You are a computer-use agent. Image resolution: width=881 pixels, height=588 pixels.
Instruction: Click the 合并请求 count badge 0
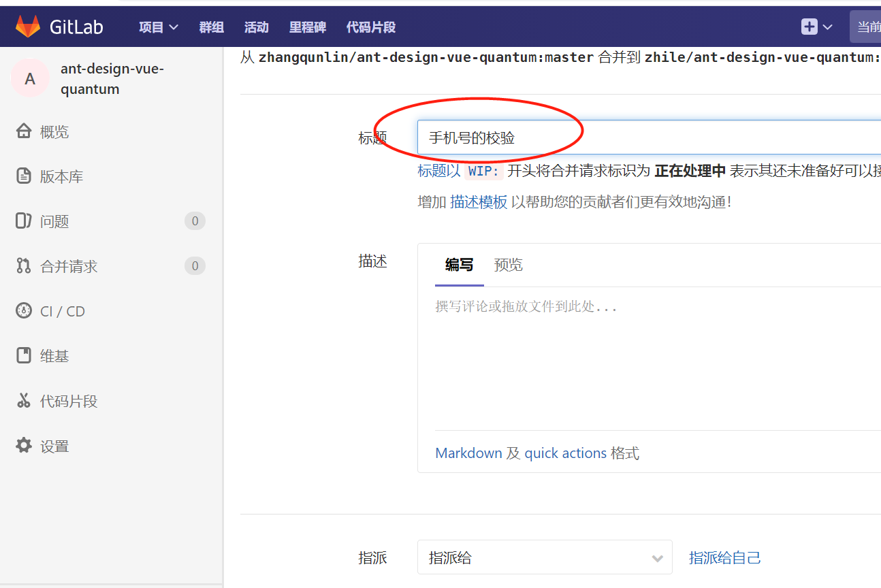195,266
